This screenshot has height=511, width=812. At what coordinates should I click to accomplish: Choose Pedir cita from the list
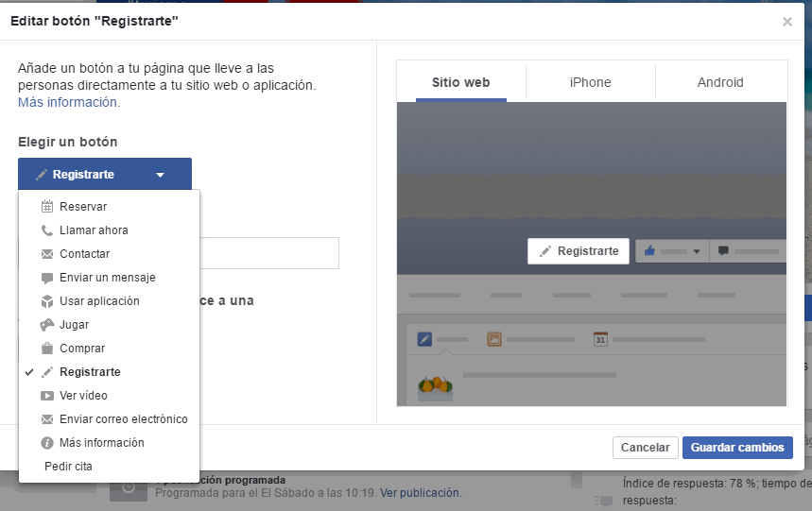(x=109, y=467)
